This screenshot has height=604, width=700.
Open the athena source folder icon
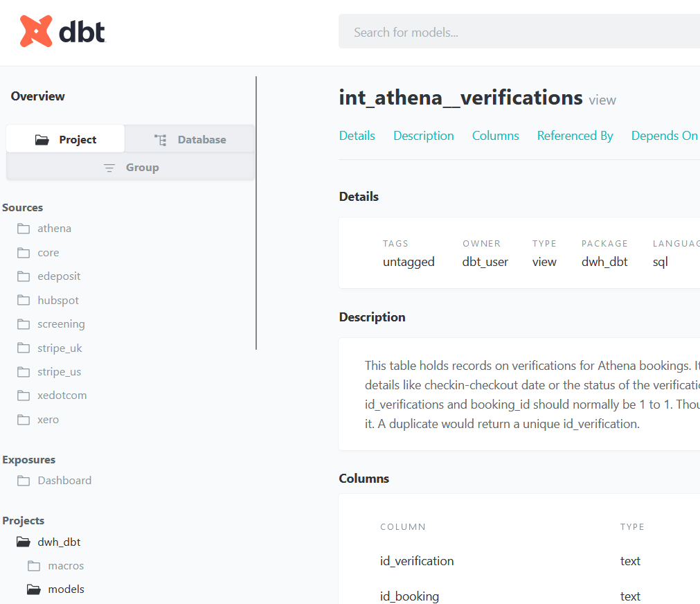[24, 229]
